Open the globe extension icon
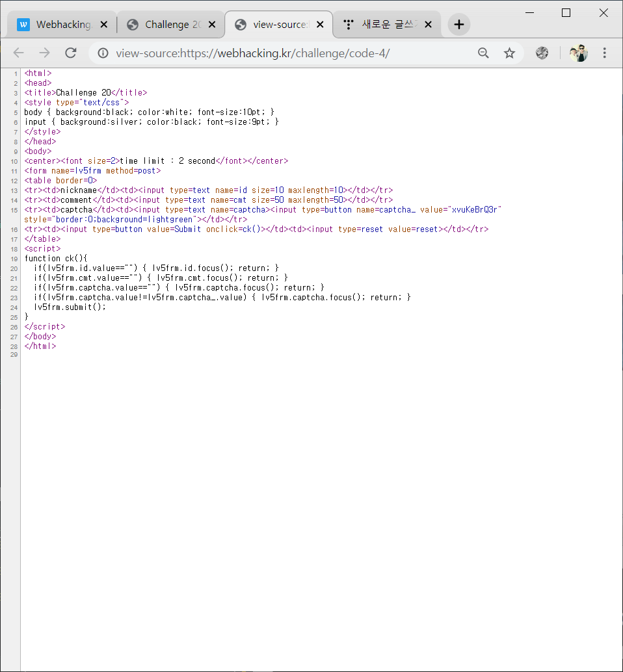This screenshot has width=623, height=672. 542,53
